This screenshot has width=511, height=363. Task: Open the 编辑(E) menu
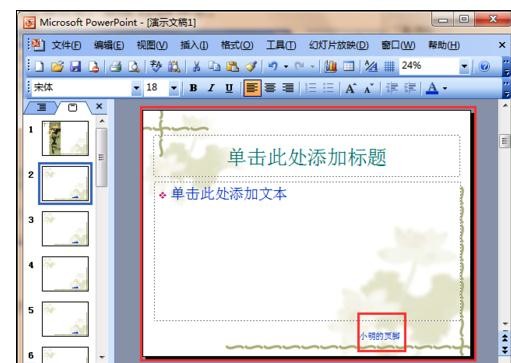(109, 45)
